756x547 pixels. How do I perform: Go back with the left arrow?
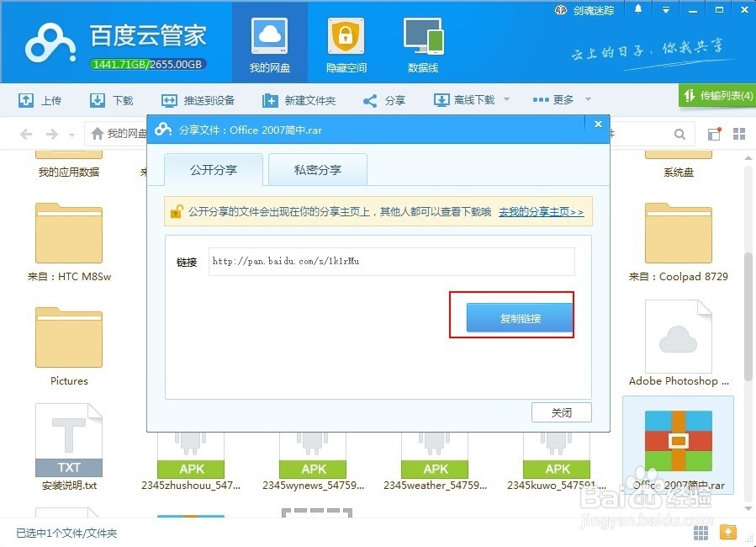26,134
